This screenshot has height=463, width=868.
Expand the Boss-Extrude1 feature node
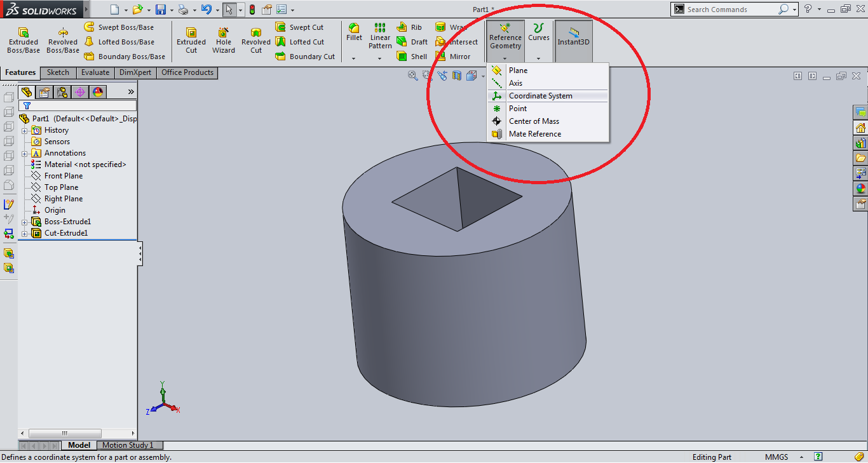(25, 222)
